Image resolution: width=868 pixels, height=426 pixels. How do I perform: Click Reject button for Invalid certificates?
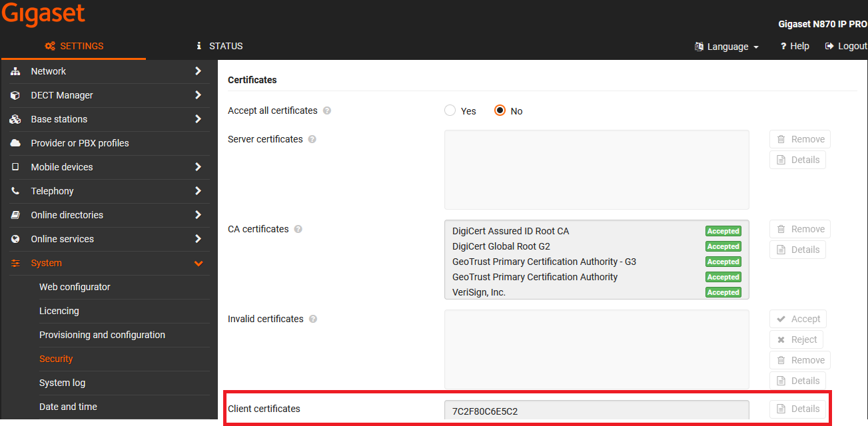pyautogui.click(x=796, y=339)
